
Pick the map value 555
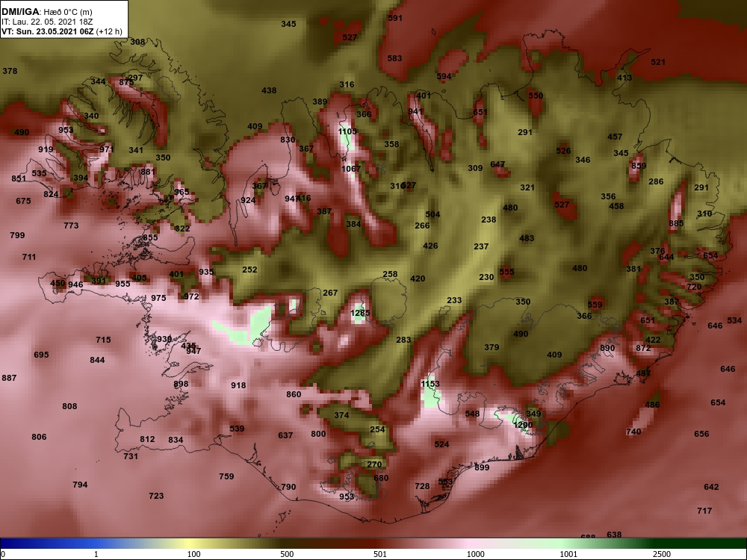click(506, 272)
